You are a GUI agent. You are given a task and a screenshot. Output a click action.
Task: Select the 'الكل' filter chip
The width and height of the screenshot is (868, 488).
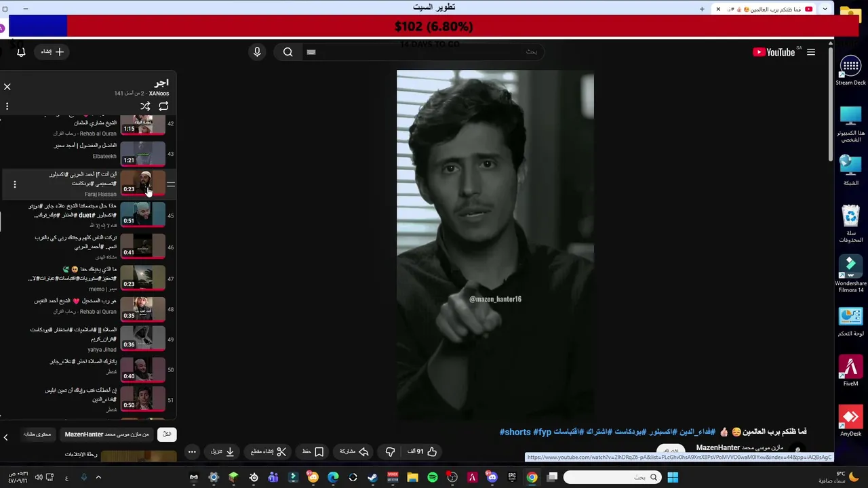click(x=167, y=434)
